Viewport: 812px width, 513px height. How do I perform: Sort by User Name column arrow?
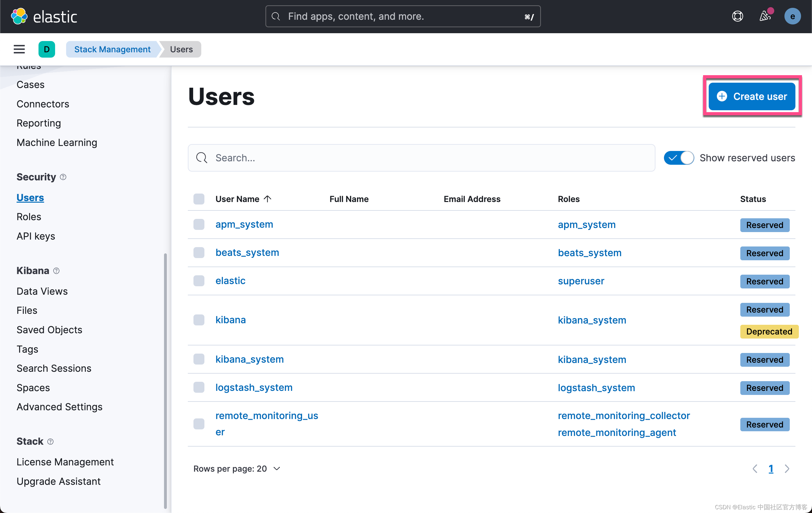(268, 199)
